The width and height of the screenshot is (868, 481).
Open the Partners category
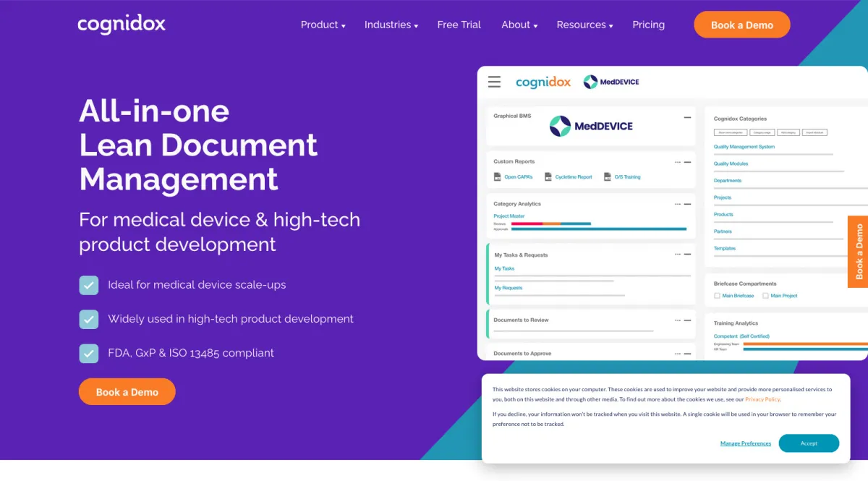point(723,231)
